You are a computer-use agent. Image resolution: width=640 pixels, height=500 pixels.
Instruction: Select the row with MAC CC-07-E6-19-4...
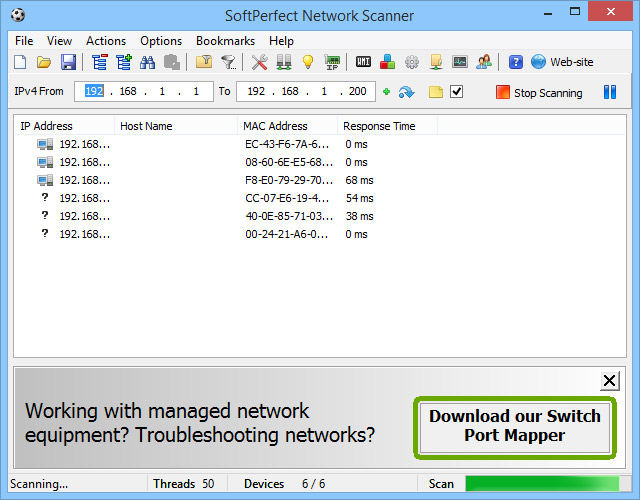tap(320, 198)
